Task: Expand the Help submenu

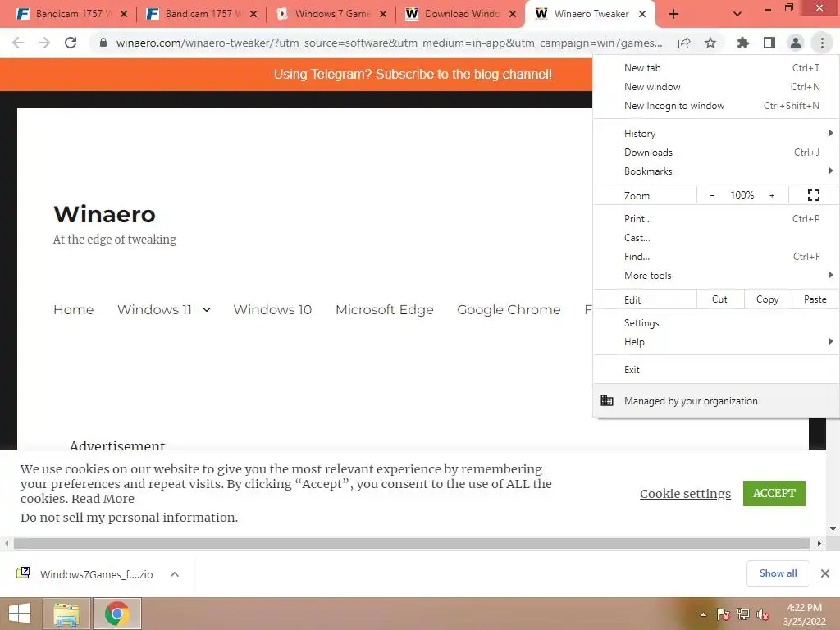Action: tap(715, 342)
